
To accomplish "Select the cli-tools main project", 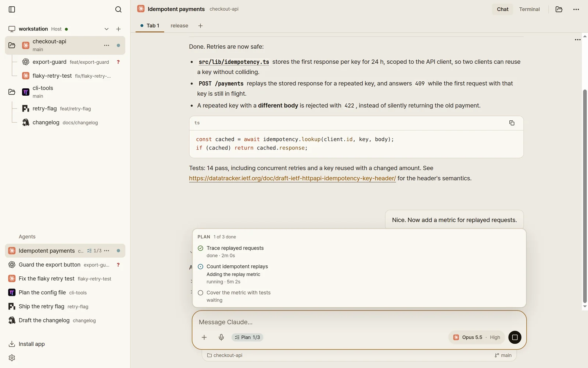I will pyautogui.click(x=65, y=92).
